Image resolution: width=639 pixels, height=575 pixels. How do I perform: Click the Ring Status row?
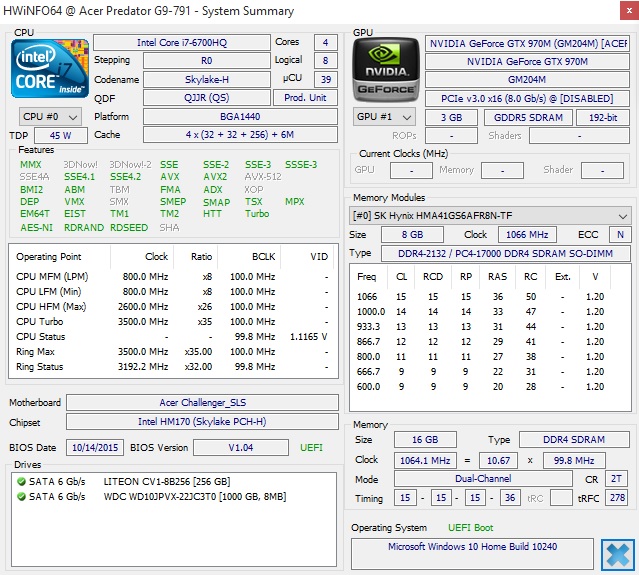pyautogui.click(x=173, y=367)
